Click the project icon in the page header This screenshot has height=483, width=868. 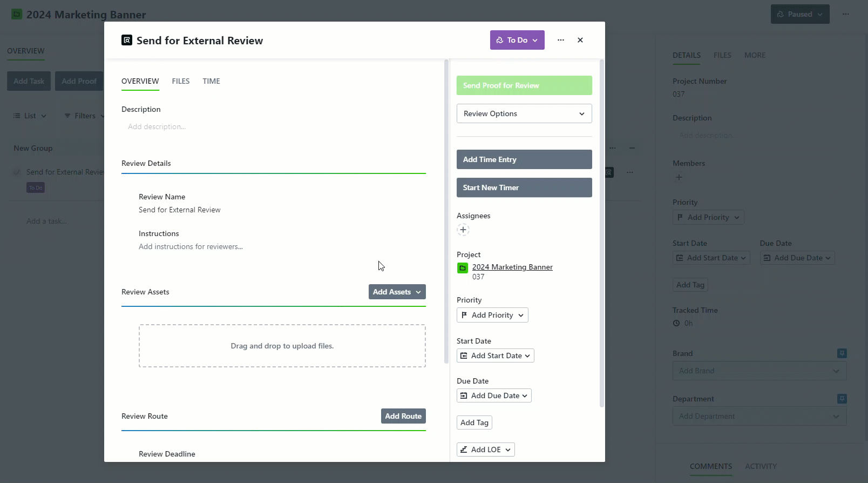point(17,14)
